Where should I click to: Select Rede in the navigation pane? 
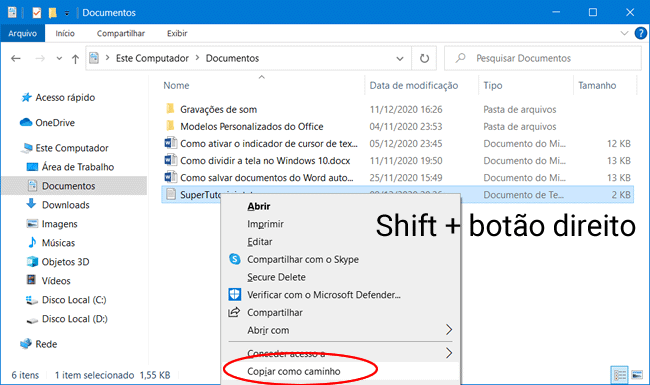(x=46, y=344)
